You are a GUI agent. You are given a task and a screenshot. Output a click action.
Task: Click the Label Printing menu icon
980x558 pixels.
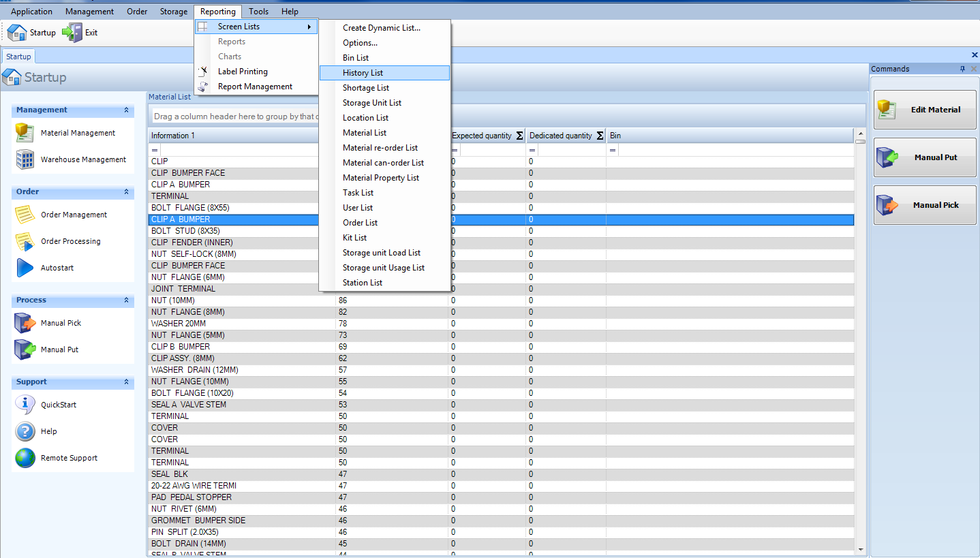tap(203, 72)
